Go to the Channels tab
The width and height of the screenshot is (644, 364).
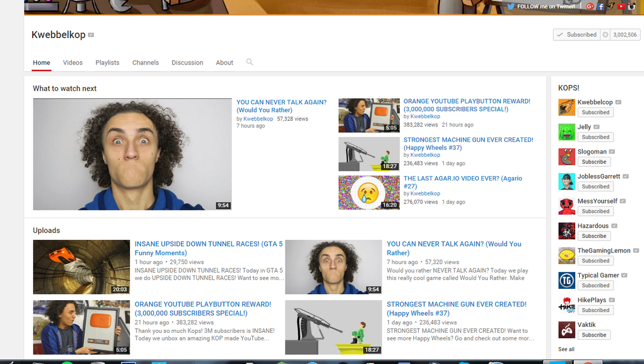(x=145, y=62)
